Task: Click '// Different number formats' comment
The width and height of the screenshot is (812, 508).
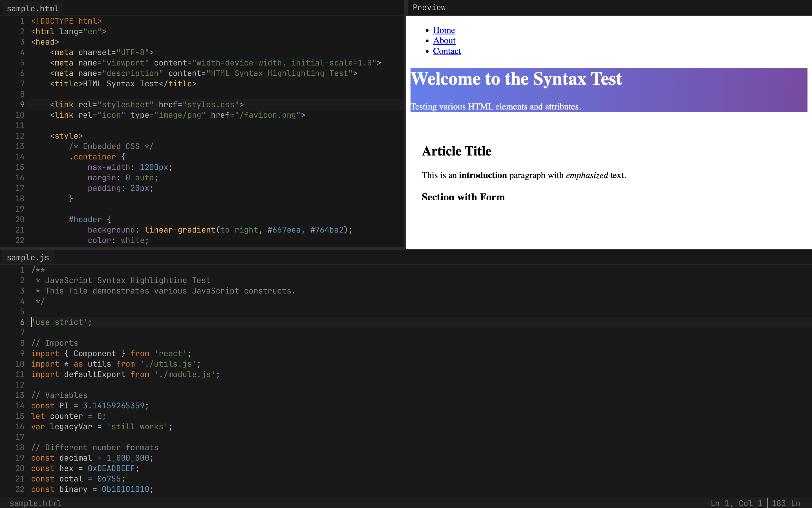Action: tap(95, 447)
